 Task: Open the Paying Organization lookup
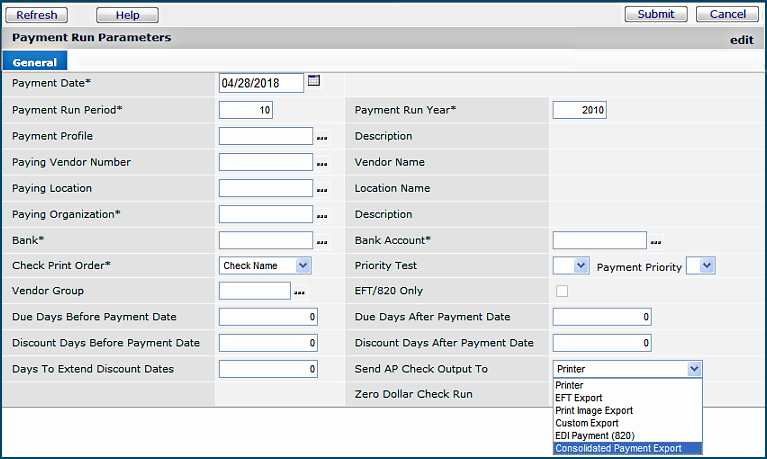(x=322, y=215)
